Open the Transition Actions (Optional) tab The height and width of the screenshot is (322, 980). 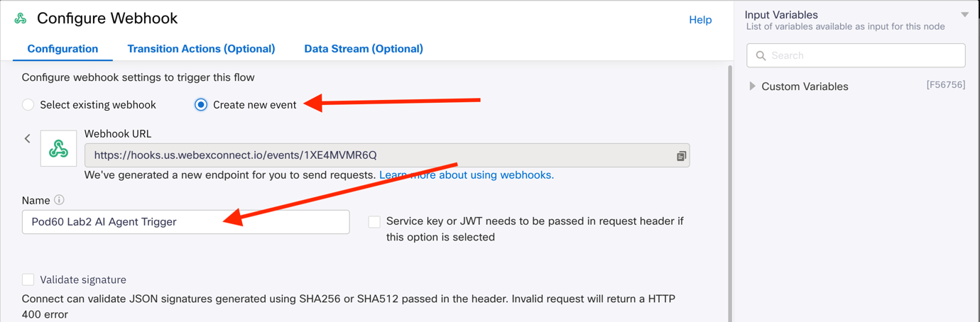(x=201, y=49)
